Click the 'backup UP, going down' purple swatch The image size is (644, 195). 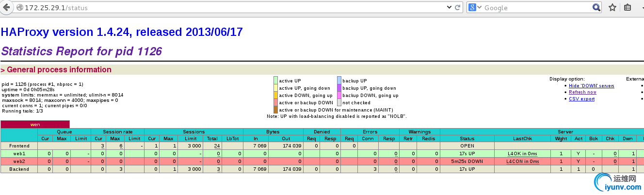click(x=339, y=88)
